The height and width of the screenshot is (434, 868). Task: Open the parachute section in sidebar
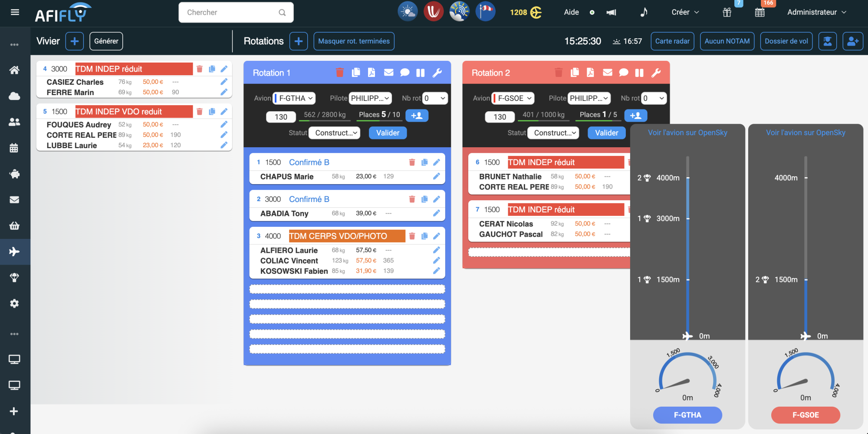pos(14,278)
